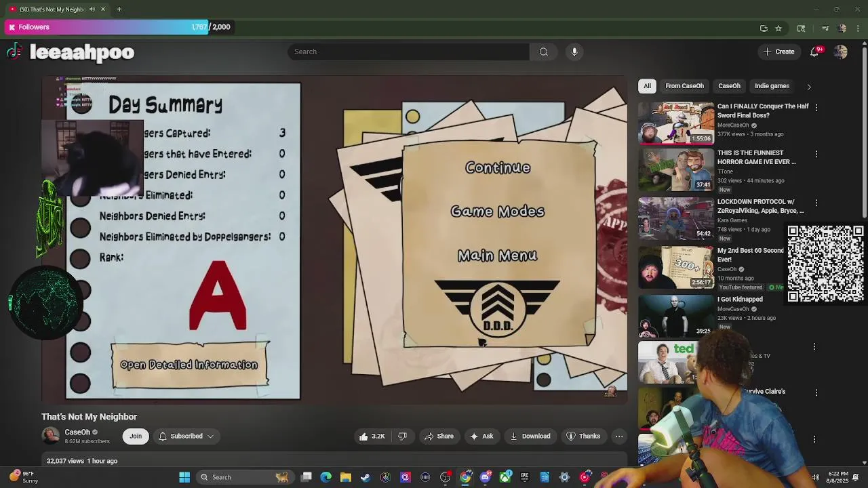Screen dimensions: 868x488
Task: Open YouTube notifications bell
Action: (815, 52)
